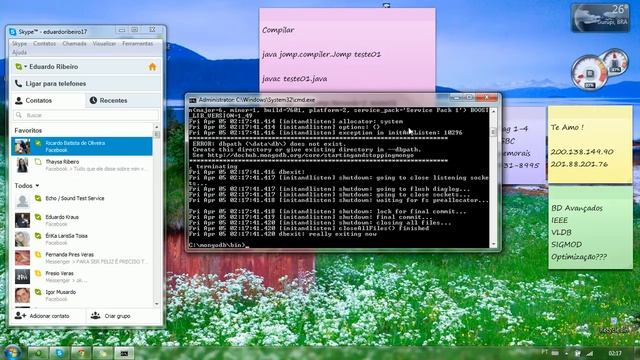
Task: Click the Sticky Notes taskbar icon
Action: click(x=102, y=353)
